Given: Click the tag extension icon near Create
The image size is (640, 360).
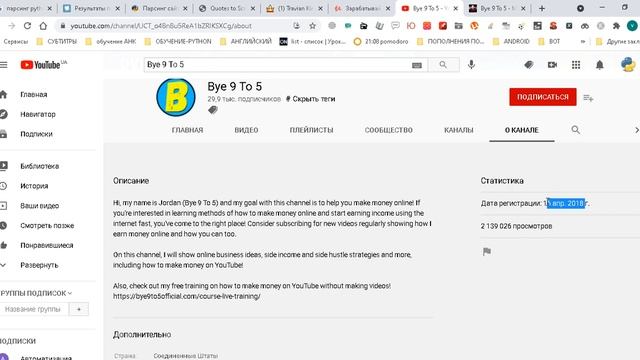Looking at the screenshot, I should pos(529,65).
